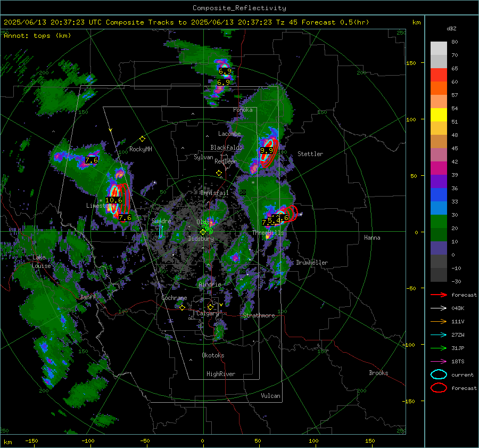Click the yellow diamond marker above Calgary
Viewport: 479px width, 448px height.
click(210, 307)
